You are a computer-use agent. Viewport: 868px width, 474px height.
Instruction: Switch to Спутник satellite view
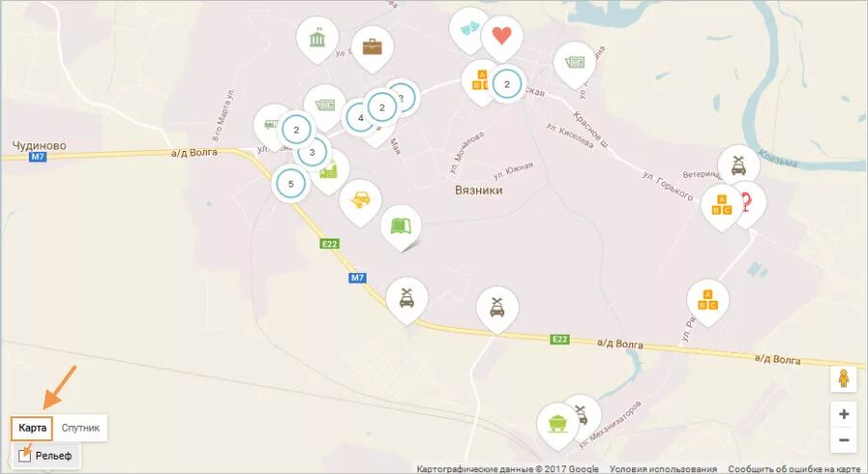[81, 428]
